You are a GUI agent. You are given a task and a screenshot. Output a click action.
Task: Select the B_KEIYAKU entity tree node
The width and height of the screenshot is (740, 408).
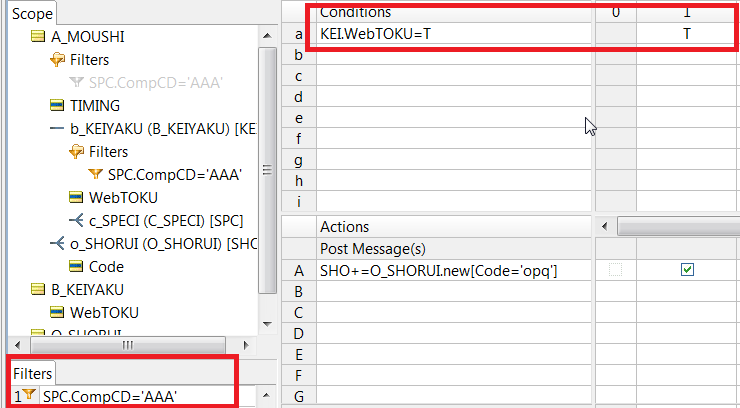click(87, 290)
